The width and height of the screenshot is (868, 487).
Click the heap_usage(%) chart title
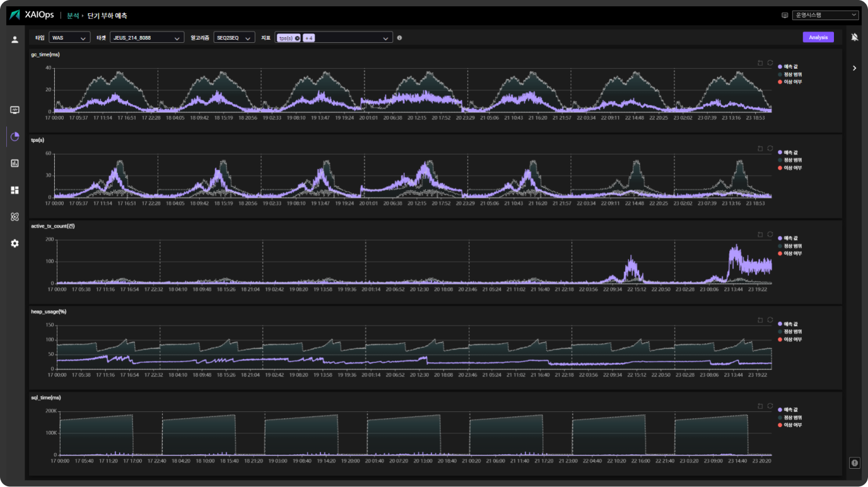[49, 311]
